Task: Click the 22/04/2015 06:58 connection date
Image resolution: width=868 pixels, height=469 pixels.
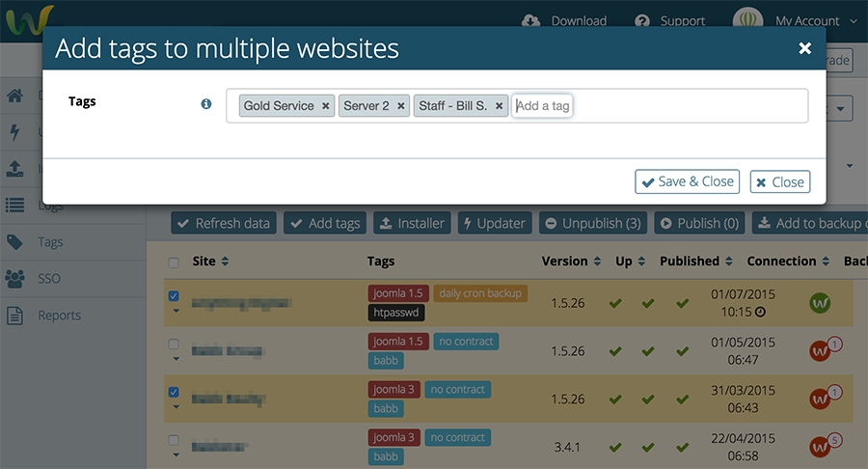Action: click(x=743, y=447)
